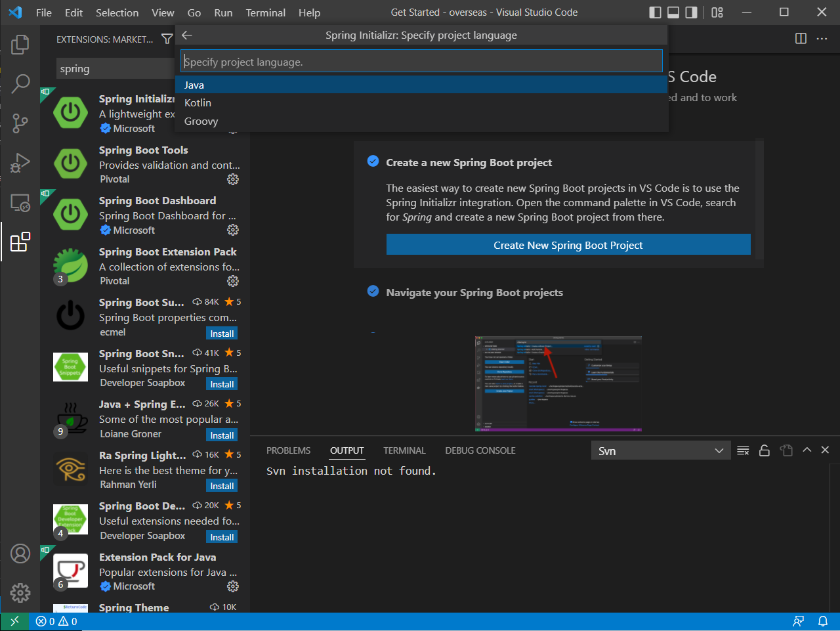Image resolution: width=840 pixels, height=631 pixels.
Task: Clear the output panel
Action: 743,450
